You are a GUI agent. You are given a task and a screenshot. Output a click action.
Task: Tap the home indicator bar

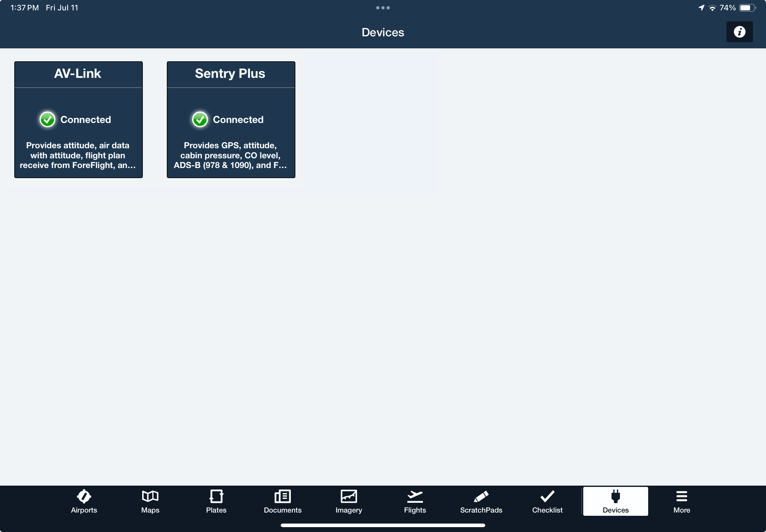383,525
